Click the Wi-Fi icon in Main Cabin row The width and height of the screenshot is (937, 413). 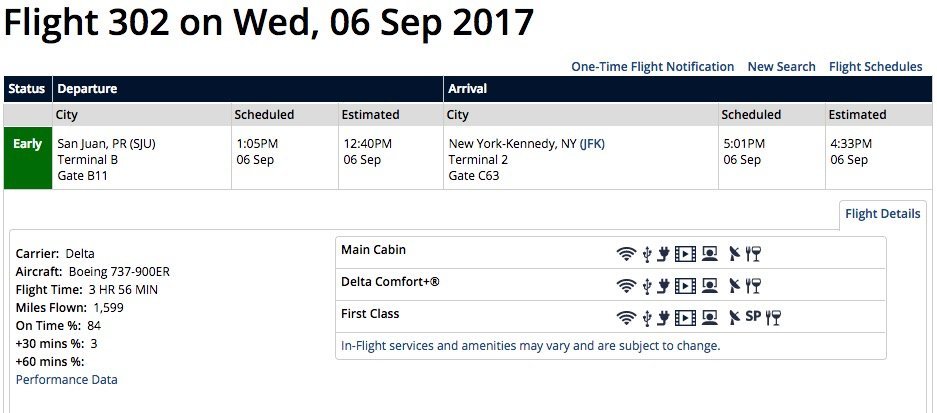[x=626, y=254]
